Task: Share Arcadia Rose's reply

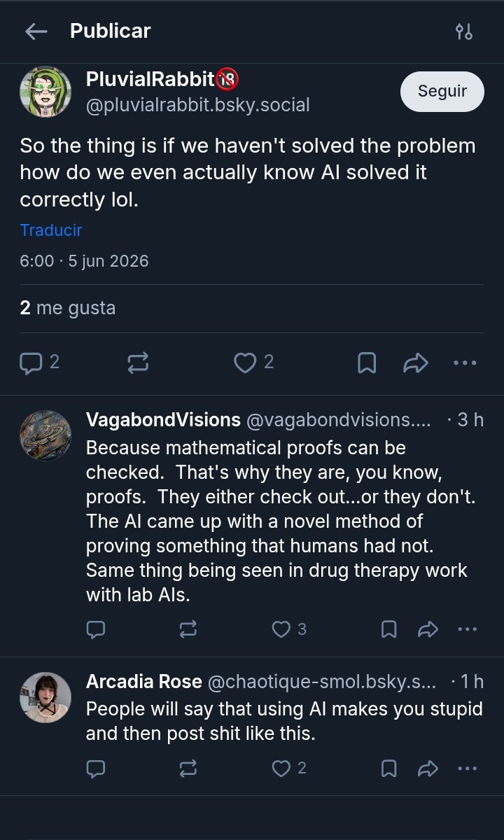Action: [x=428, y=769]
